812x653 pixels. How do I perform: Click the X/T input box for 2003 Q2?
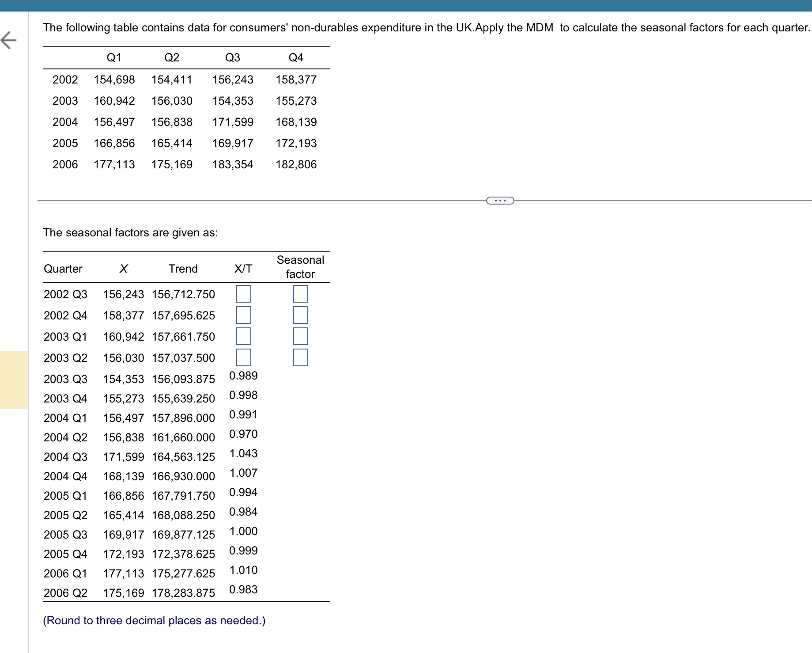click(245, 358)
